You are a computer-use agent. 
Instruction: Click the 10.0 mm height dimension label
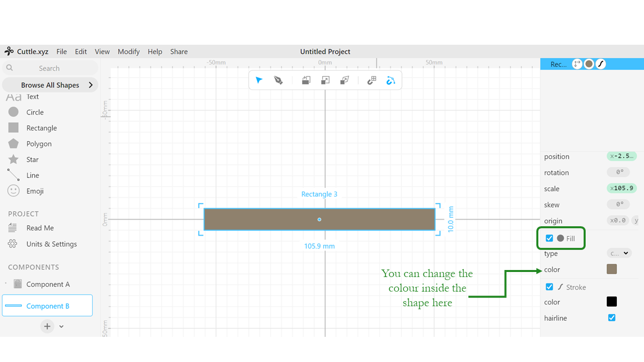tap(451, 219)
